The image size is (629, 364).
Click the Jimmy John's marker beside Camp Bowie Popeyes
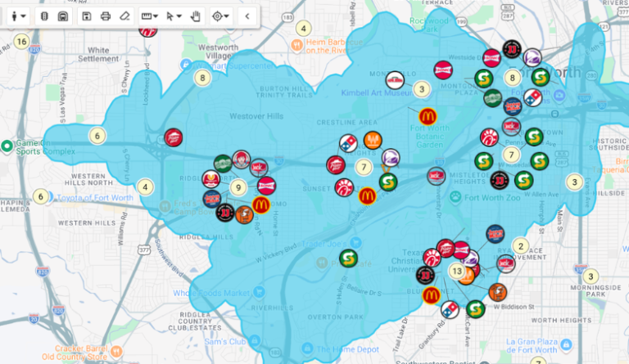pos(225,213)
